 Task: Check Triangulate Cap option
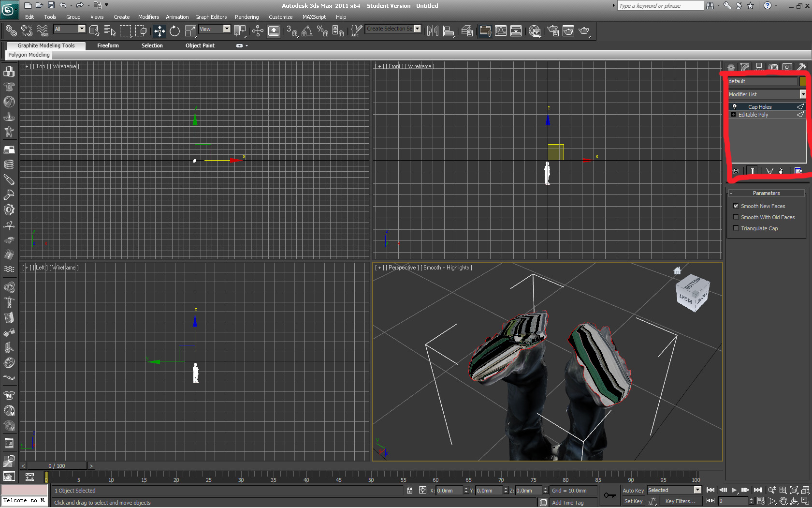point(736,228)
